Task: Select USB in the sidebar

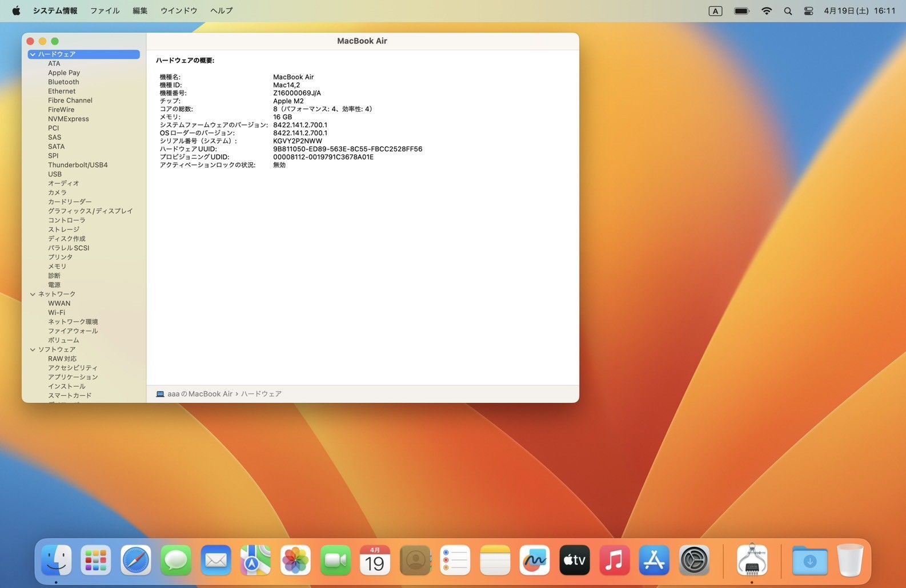Action: click(55, 174)
